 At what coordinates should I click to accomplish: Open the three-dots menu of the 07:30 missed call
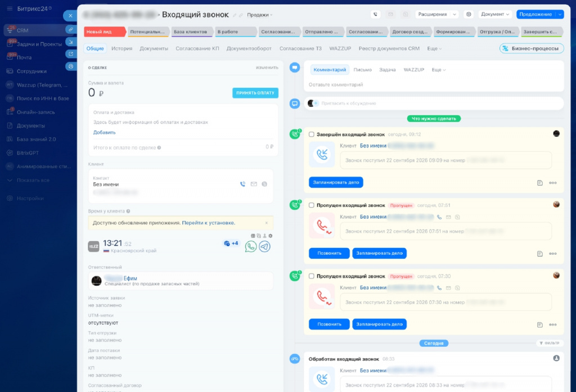pyautogui.click(x=553, y=325)
